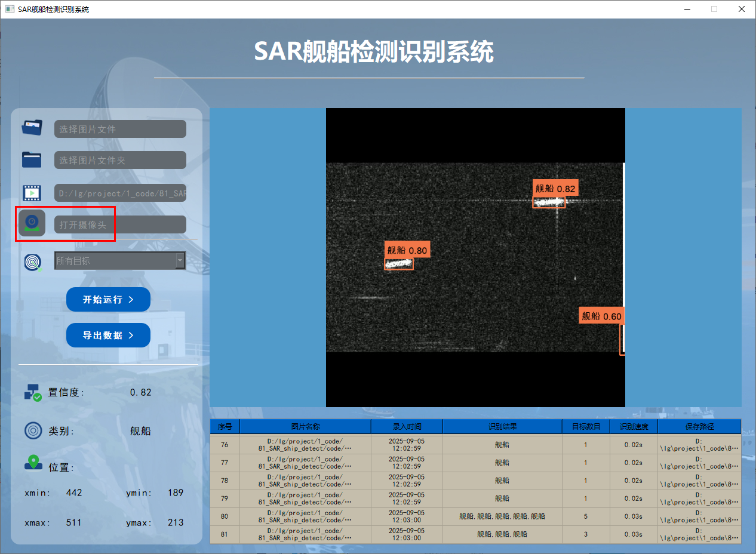The width and height of the screenshot is (756, 554).
Task: Click the 目标数目 column header
Action: coord(586,426)
